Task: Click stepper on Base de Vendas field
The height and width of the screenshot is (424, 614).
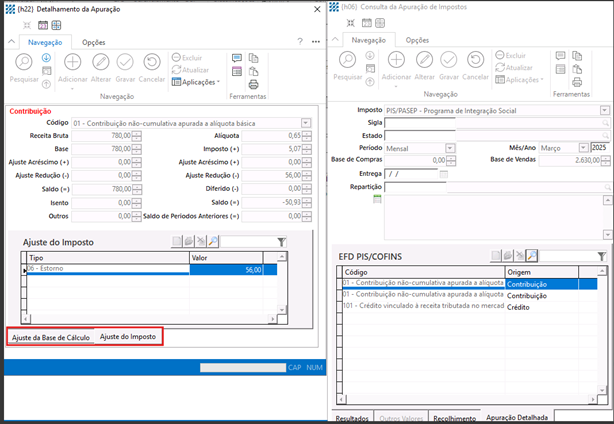Action: (x=605, y=160)
